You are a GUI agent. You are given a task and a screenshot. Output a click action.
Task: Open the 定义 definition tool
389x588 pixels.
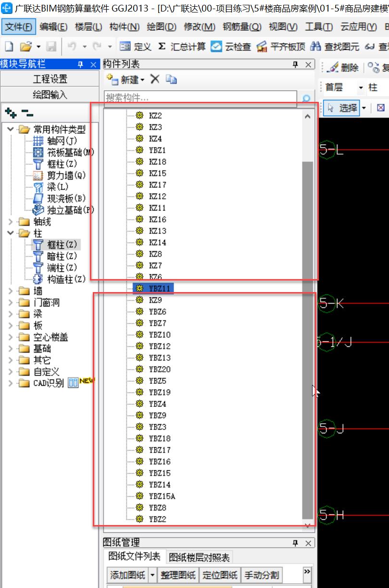pyautogui.click(x=135, y=47)
